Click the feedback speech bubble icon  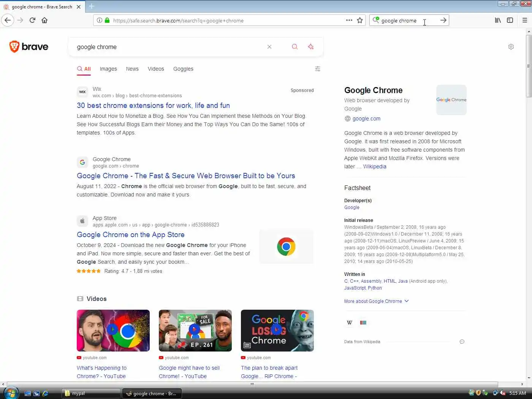(462, 342)
